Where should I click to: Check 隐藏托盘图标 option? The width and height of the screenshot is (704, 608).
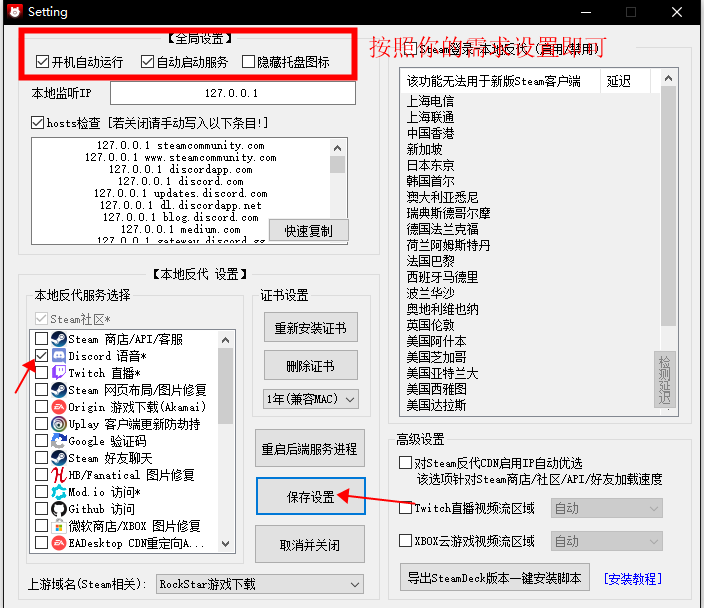tap(248, 62)
